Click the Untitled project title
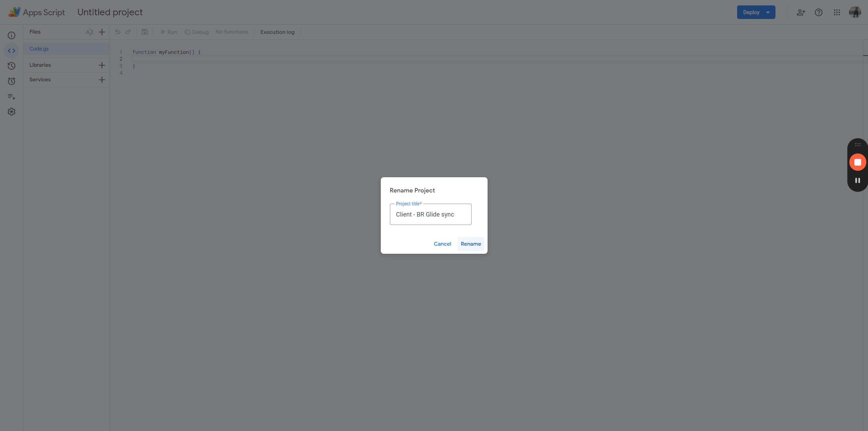 pos(110,12)
